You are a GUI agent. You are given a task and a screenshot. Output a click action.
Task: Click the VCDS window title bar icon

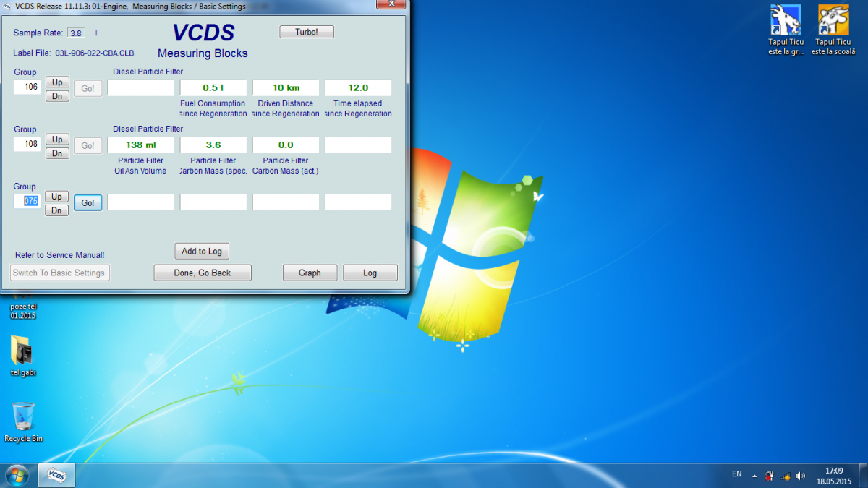pos(7,7)
